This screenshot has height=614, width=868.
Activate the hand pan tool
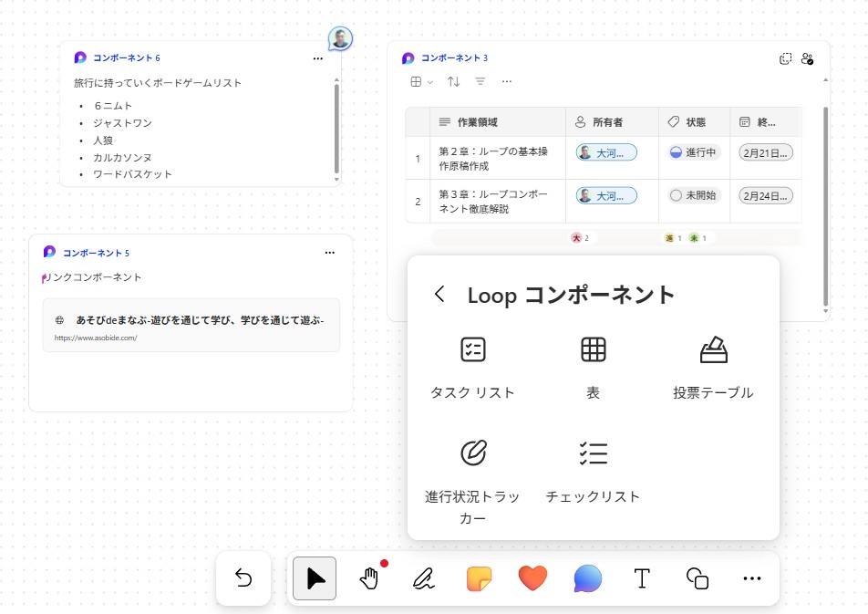click(369, 578)
